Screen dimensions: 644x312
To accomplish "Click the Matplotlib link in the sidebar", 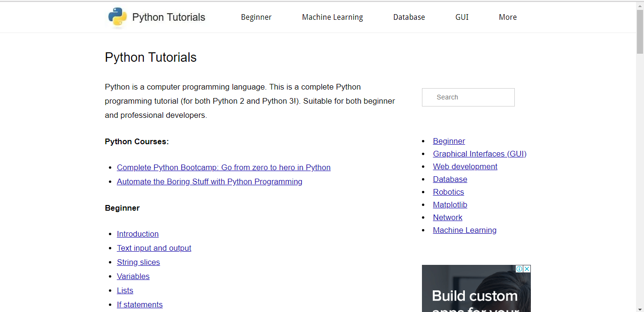I will tap(450, 205).
